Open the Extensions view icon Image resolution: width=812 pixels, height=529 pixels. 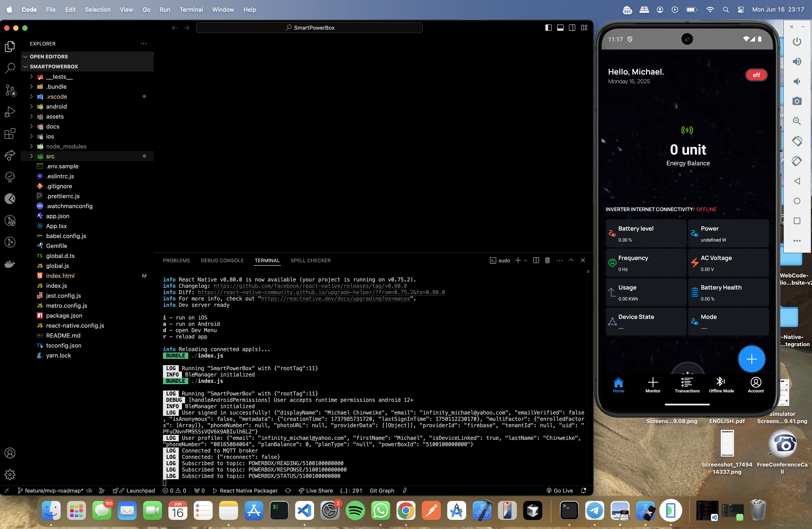pyautogui.click(x=10, y=133)
